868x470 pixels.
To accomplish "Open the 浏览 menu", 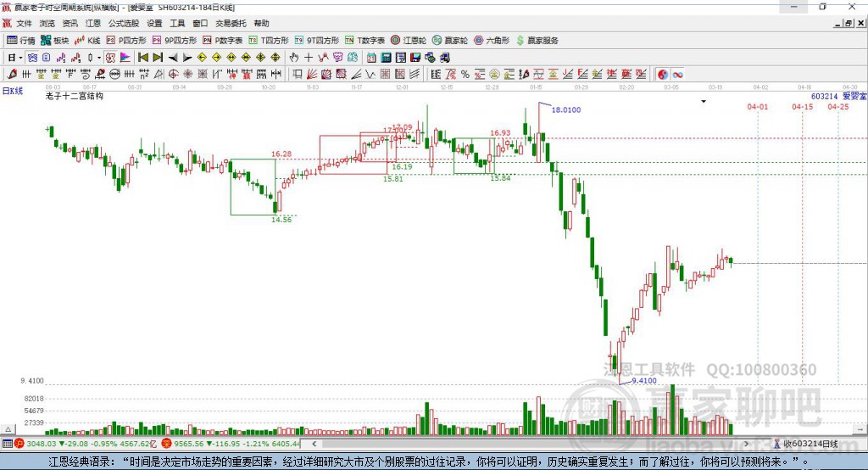I will [47, 23].
